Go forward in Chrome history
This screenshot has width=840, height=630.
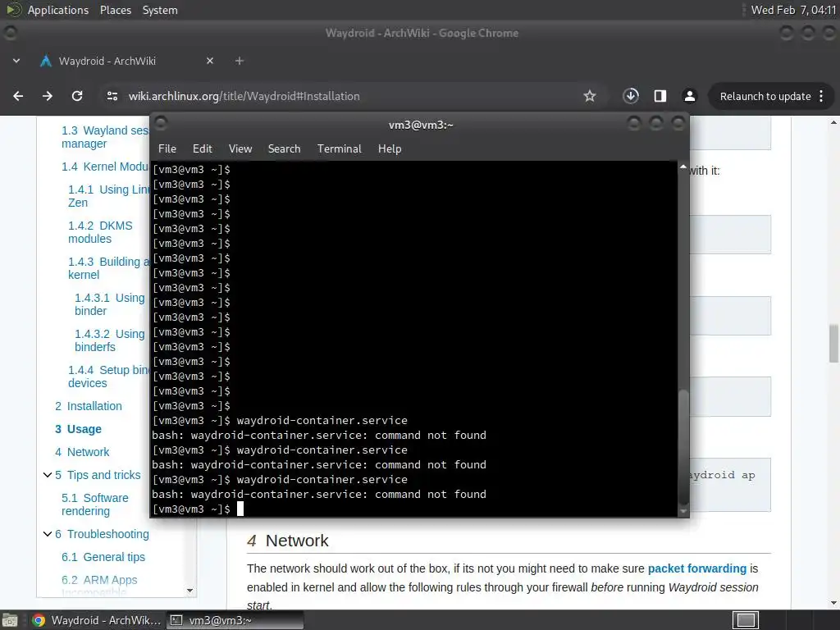coord(48,96)
